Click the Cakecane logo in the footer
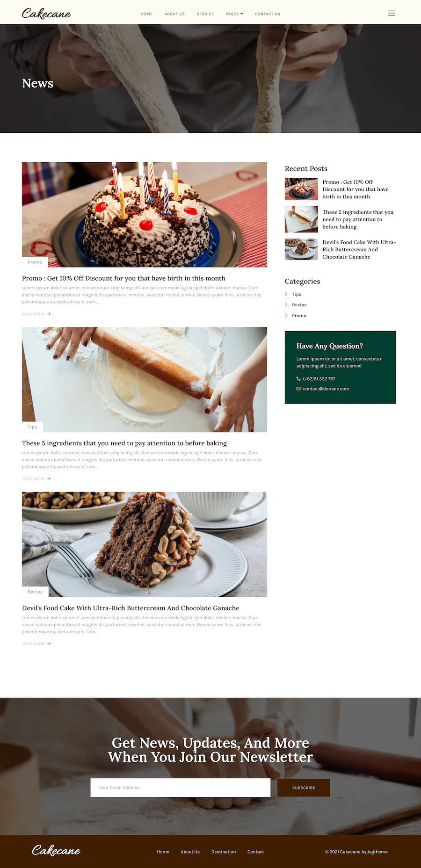 [x=56, y=850]
